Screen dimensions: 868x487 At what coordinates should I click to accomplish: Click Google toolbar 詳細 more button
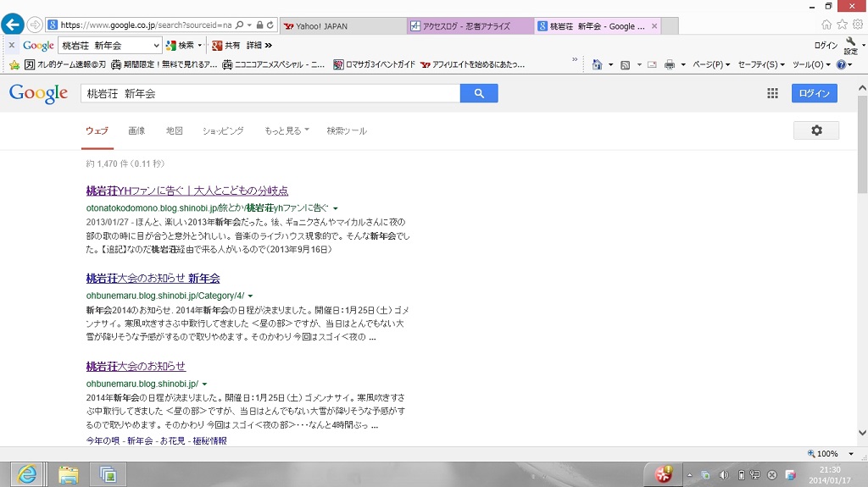[259, 46]
